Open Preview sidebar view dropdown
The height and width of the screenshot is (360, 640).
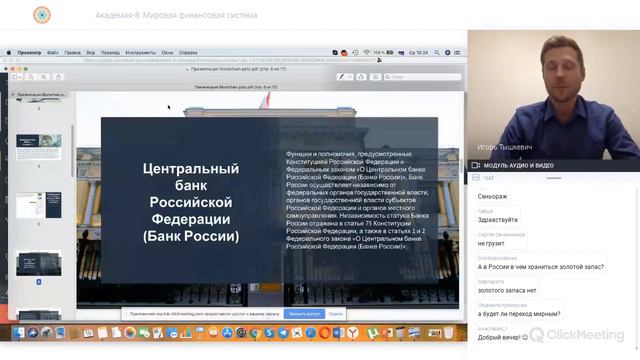[17, 77]
